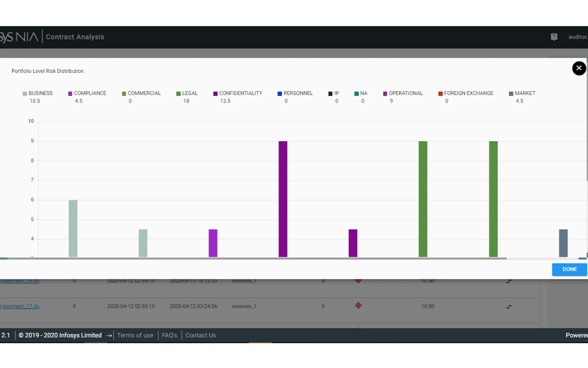The width and height of the screenshot is (588, 368).
Task: Click the horizontal chart scrollbar
Action: coord(257,258)
